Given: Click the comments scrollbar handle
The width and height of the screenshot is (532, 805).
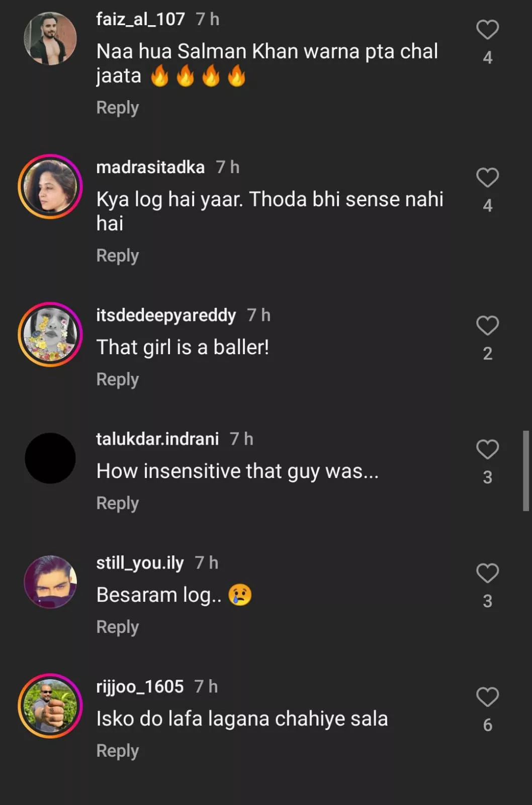Looking at the screenshot, I should coord(526,470).
